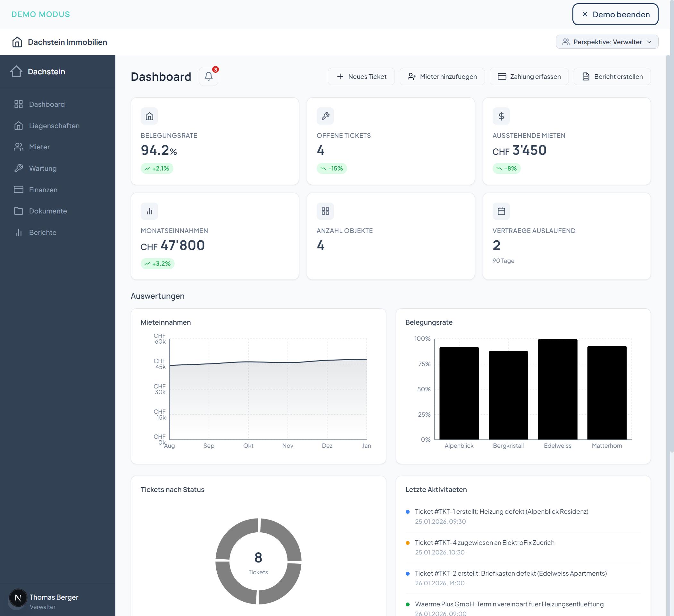
Task: Click the Dachstein Immobilien house logo icon
Action: (x=17, y=42)
